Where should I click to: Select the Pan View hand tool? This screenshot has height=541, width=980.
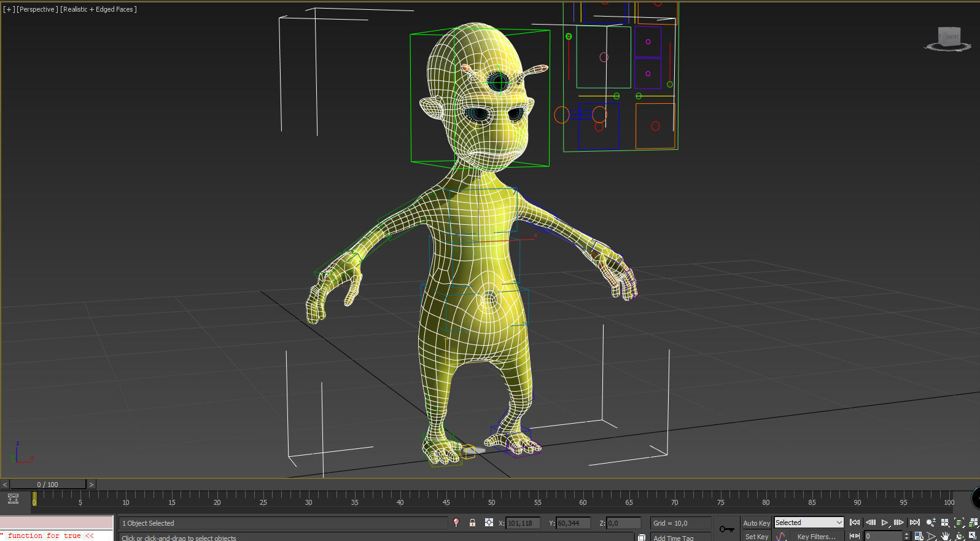(946, 536)
